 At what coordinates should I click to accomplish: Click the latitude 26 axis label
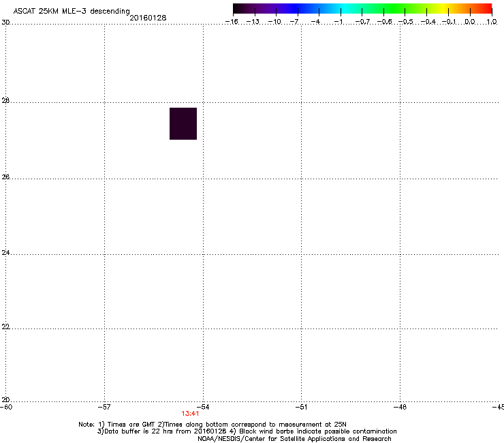click(x=5, y=177)
